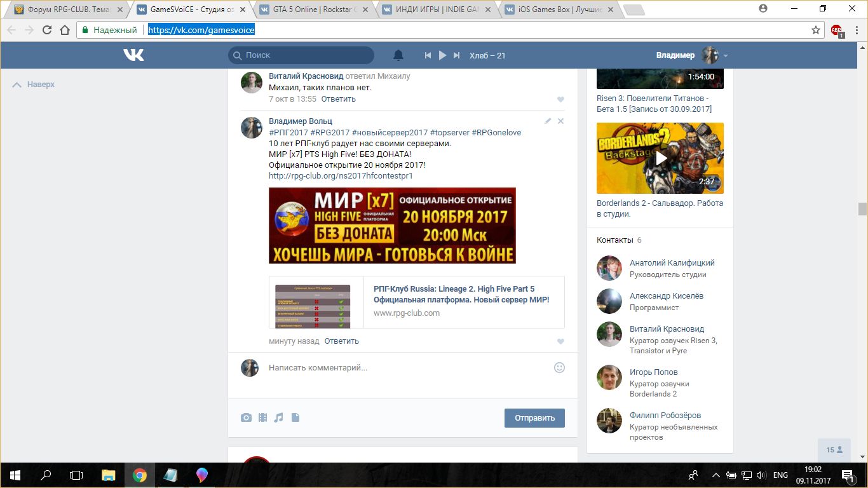This screenshot has width=868, height=488.
Task: Open Контакты section header
Action: (x=614, y=240)
